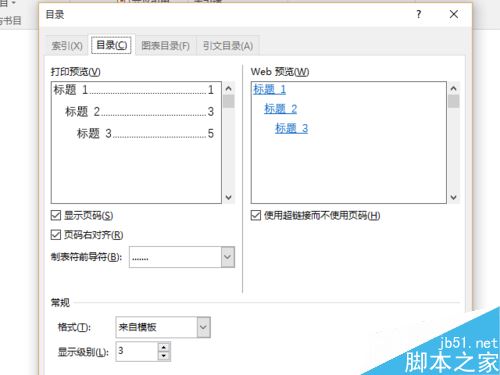Click the Web preview scroll down arrow

[453, 197]
